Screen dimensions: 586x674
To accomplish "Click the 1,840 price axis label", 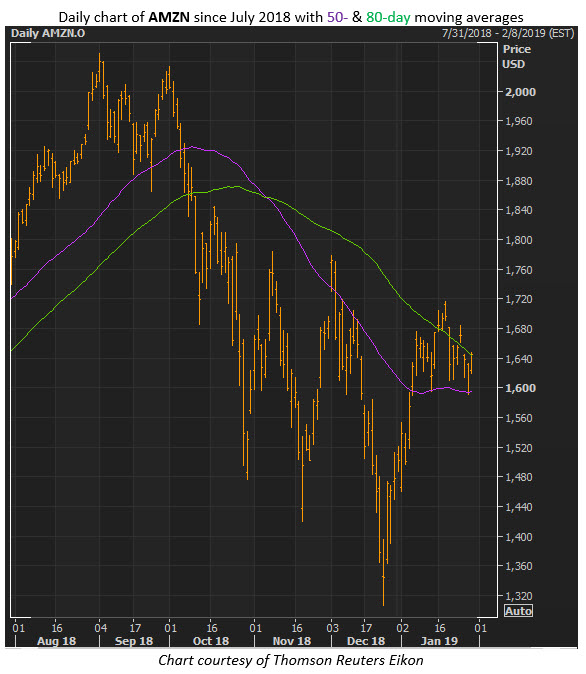I will click(x=519, y=210).
